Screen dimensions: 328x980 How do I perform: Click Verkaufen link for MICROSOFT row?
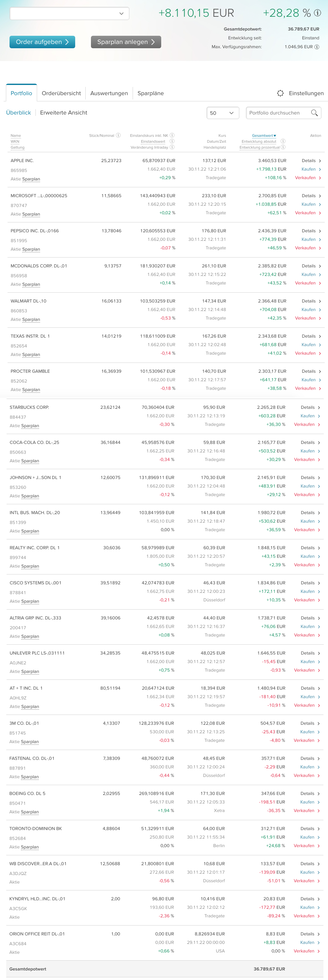click(308, 213)
